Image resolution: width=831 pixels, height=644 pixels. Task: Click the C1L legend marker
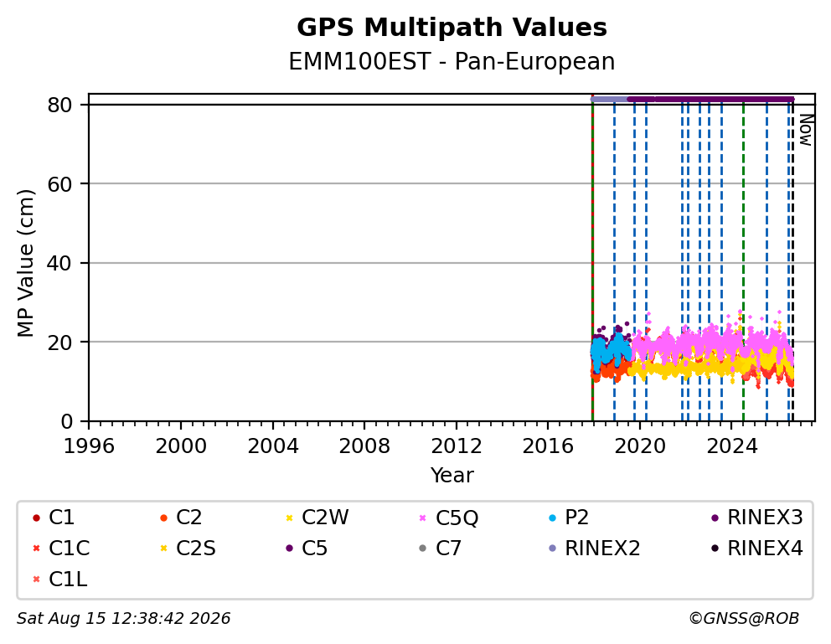coord(36,580)
